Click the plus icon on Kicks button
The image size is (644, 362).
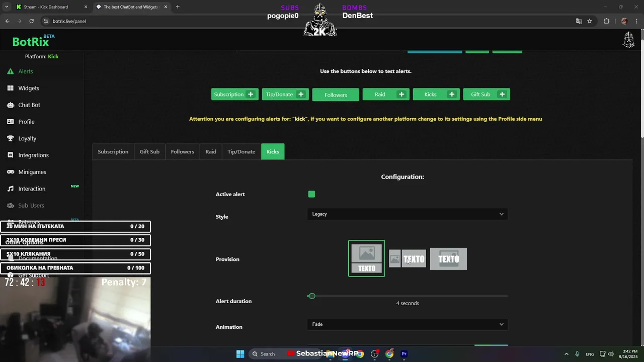pyautogui.click(x=452, y=94)
